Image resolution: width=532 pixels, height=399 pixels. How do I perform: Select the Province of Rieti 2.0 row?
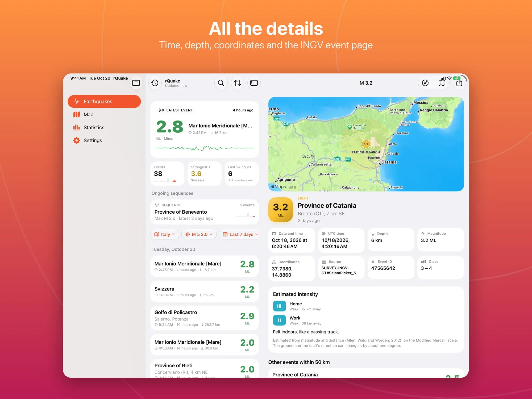point(205,368)
